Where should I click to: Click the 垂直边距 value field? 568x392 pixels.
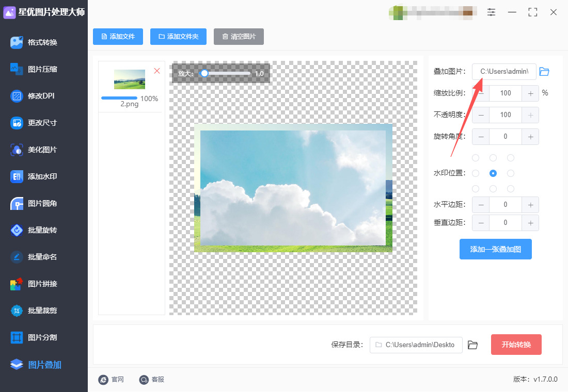506,223
